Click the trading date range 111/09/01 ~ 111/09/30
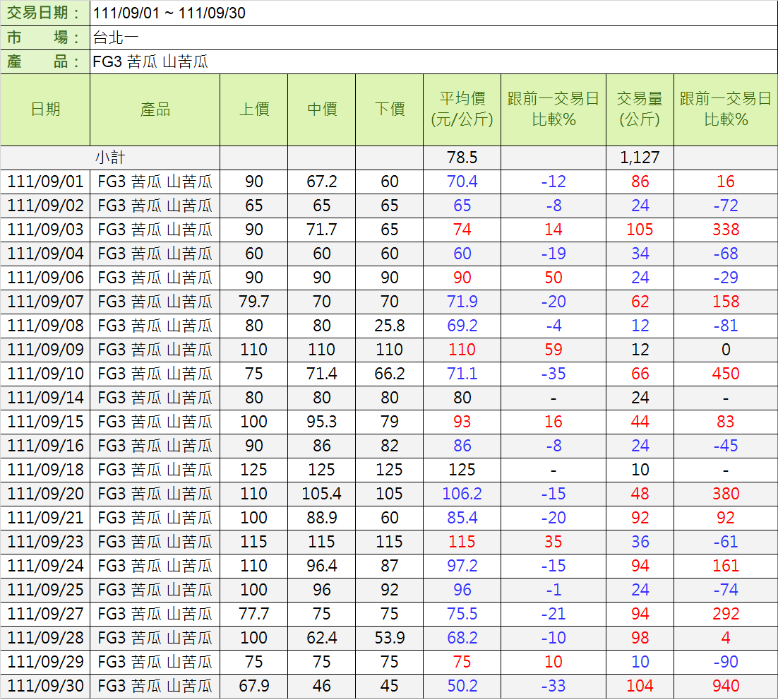Image resolution: width=778 pixels, height=700 pixels. [169, 13]
